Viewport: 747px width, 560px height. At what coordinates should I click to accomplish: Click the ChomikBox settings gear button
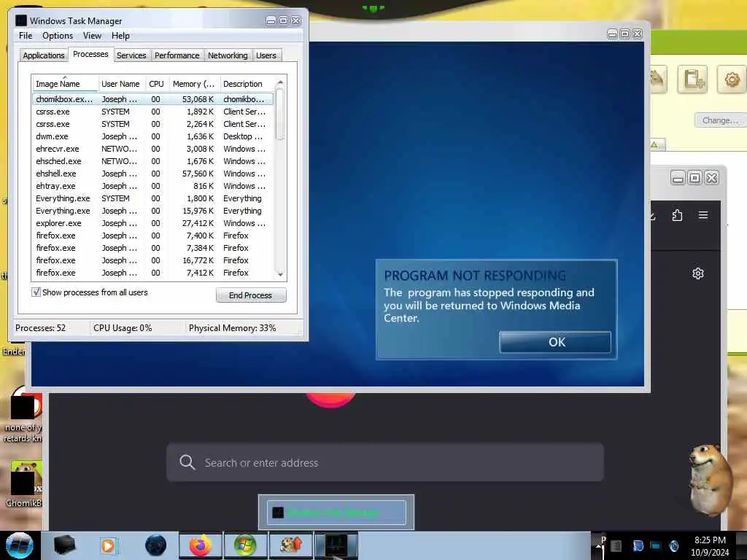(732, 79)
